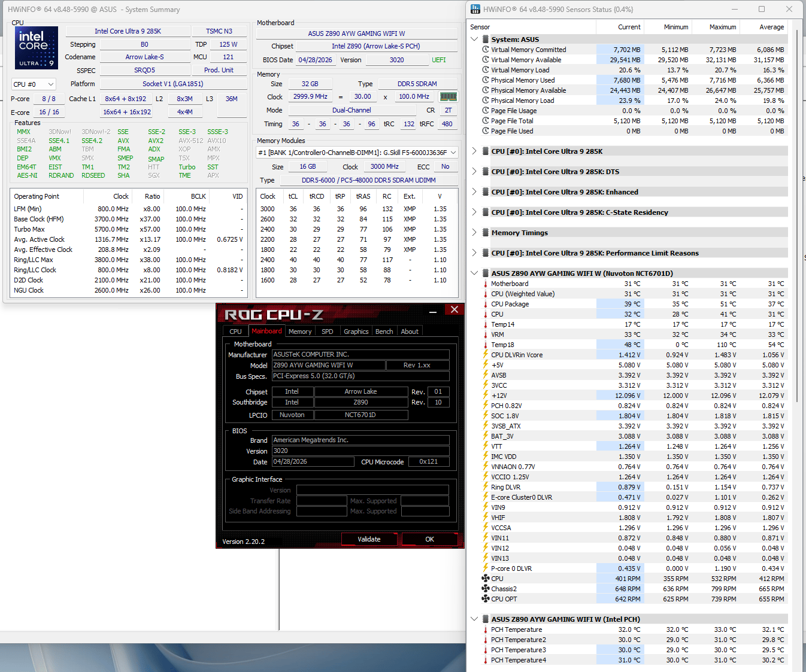Viewport: 806px width, 672px height.
Task: Click the HWiNFO icon in Sensors Status title bar
Action: 475,9
